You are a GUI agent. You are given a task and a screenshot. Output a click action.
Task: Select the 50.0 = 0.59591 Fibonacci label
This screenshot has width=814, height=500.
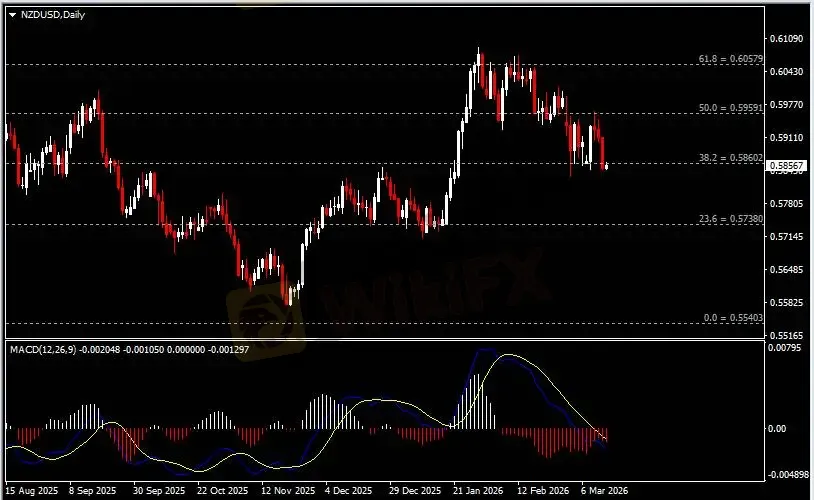730,107
